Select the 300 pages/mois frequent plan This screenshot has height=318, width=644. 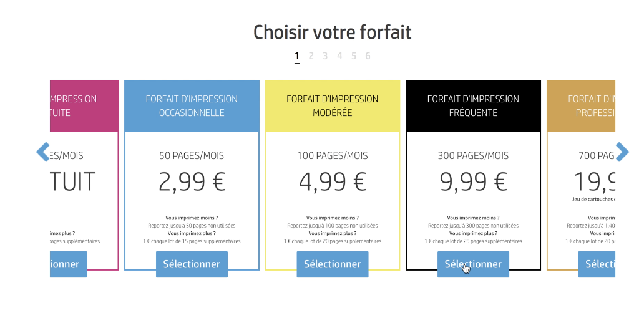tap(473, 264)
